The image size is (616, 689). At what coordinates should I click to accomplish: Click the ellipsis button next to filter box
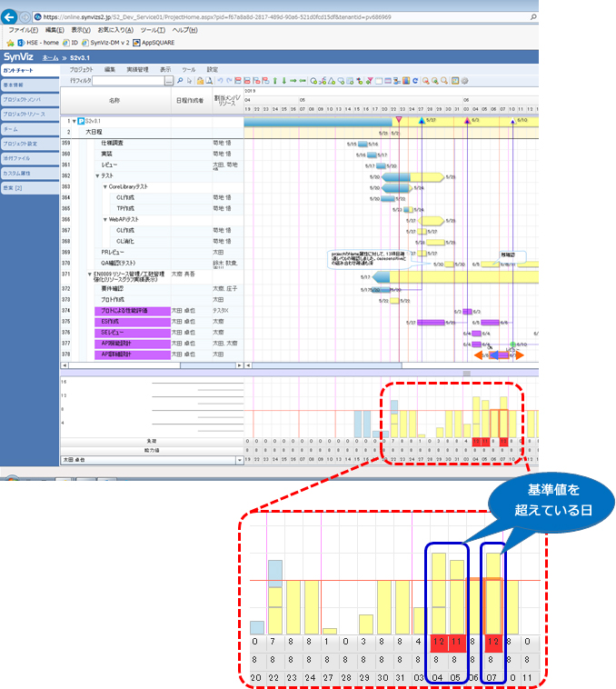click(168, 81)
